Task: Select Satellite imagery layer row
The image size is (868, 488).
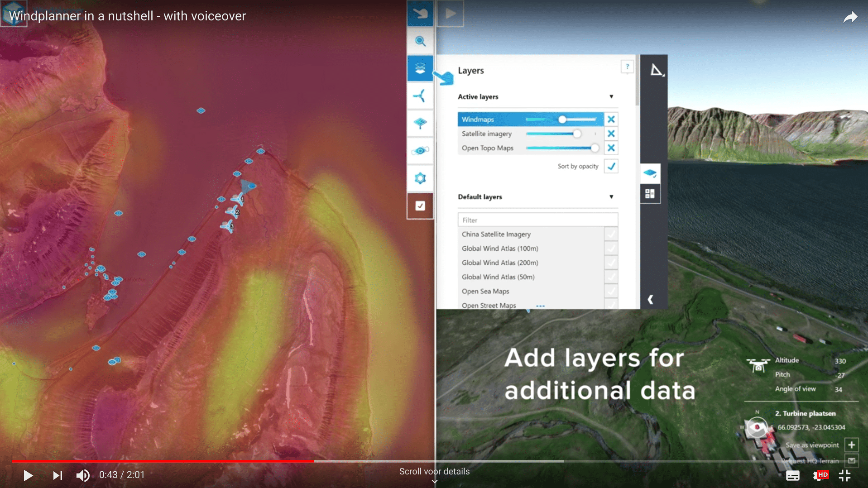Action: coord(531,134)
